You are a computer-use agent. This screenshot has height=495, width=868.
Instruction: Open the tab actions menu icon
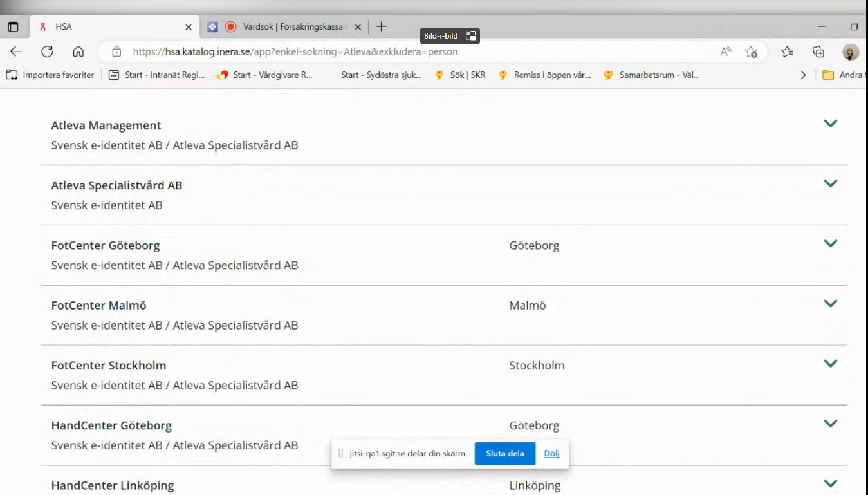(13, 27)
